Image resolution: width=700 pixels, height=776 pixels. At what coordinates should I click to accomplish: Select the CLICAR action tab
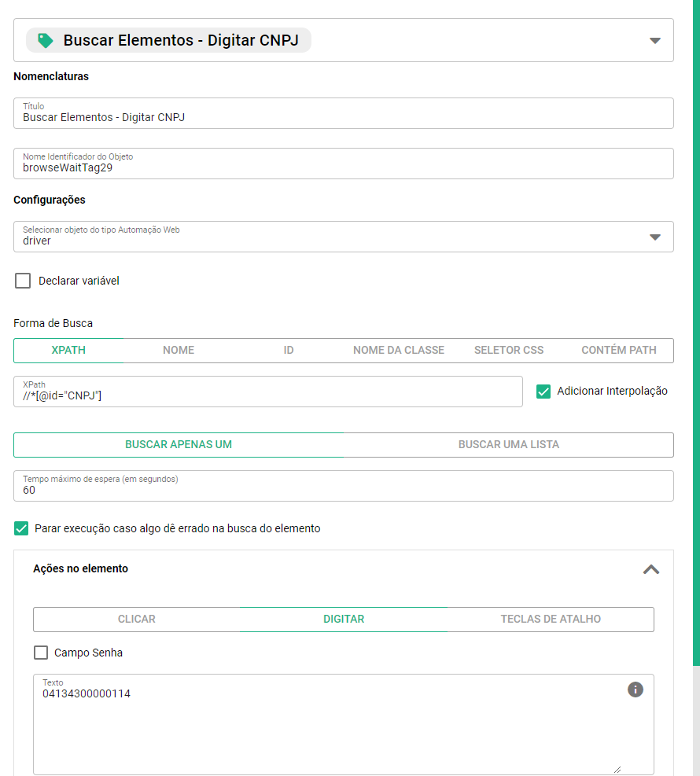tap(137, 620)
